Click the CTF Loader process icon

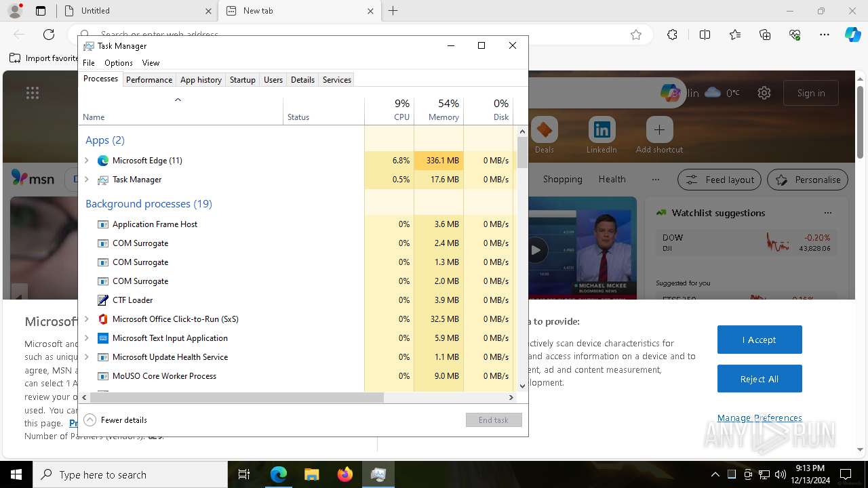(x=103, y=300)
